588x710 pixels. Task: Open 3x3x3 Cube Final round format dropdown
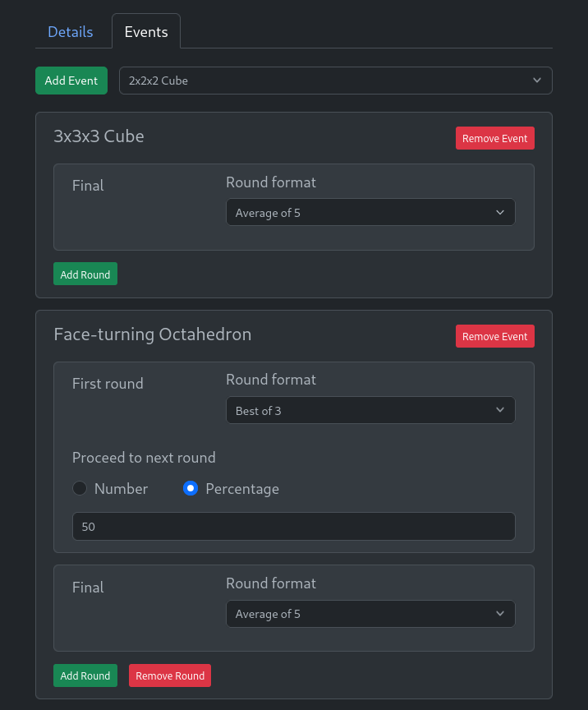click(370, 212)
